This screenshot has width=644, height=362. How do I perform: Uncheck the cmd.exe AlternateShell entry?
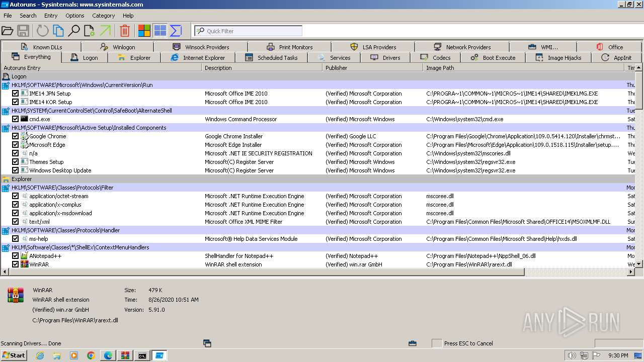coord(16,119)
